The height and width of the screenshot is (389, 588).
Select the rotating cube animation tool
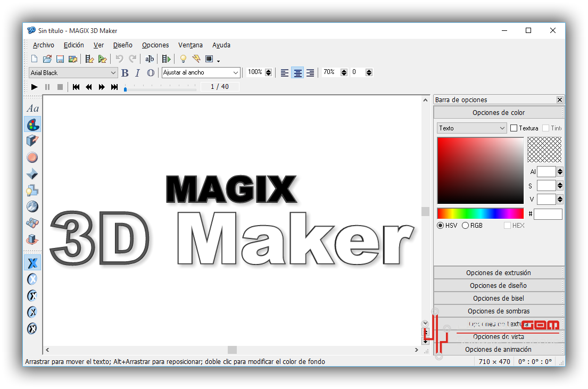tap(32, 239)
